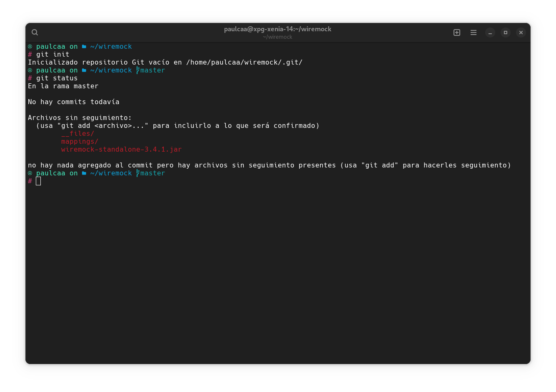Image resolution: width=556 pixels, height=392 pixels.
Task: Maximize the terminal window
Action: 506,32
